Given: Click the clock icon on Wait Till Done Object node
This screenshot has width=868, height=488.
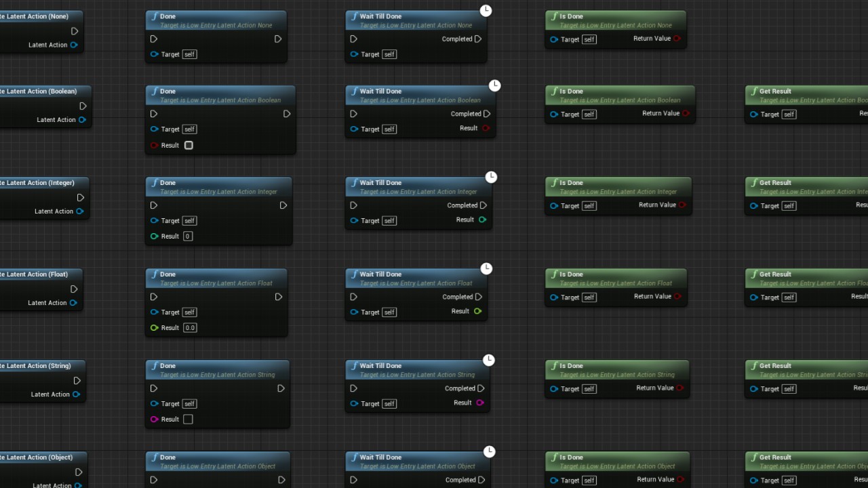Looking at the screenshot, I should click(489, 451).
